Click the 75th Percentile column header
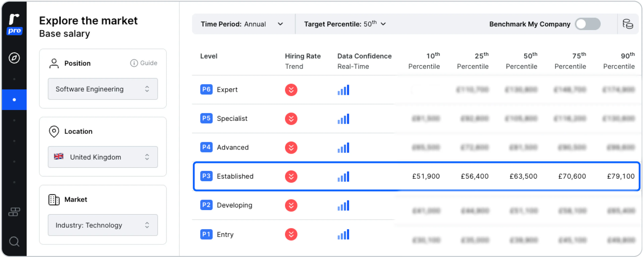This screenshot has width=644, height=257. pos(570,61)
